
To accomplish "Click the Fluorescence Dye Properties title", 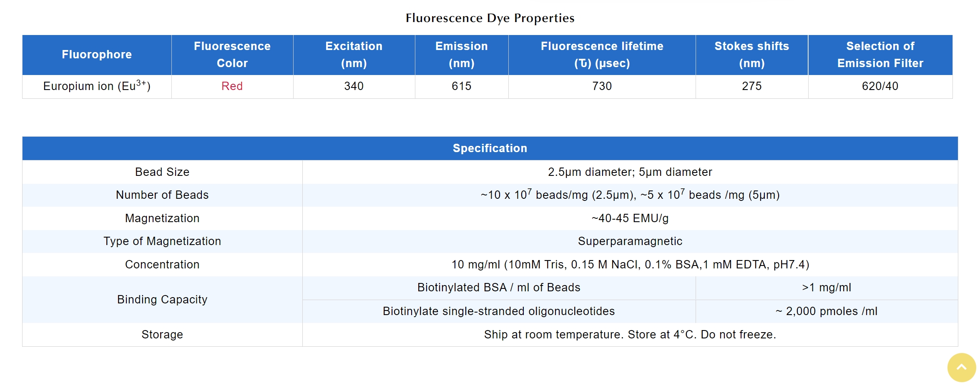I will point(490,18).
